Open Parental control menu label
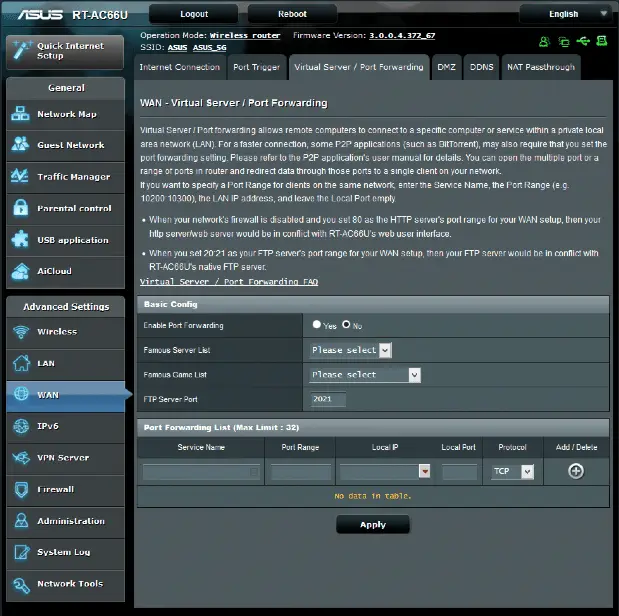 (74, 208)
